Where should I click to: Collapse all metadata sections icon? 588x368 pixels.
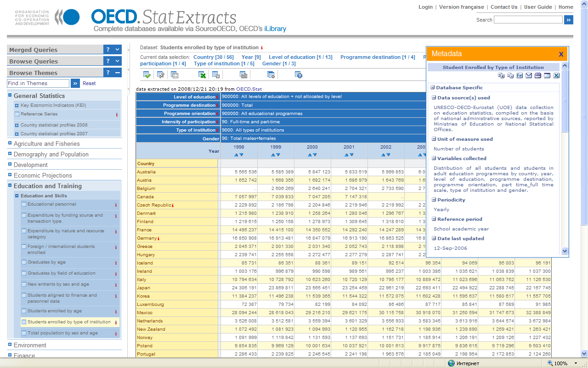(x=510, y=75)
